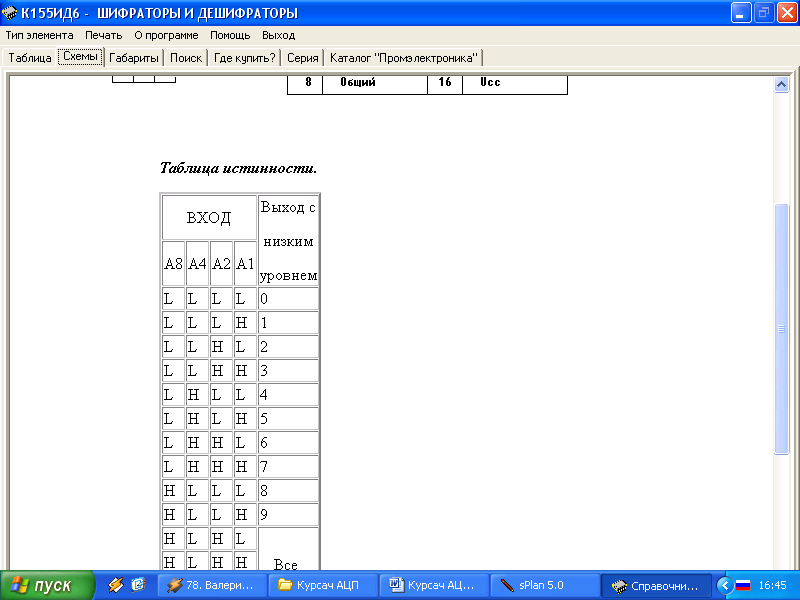
Task: Click the scrollbar up arrow
Action: point(781,84)
